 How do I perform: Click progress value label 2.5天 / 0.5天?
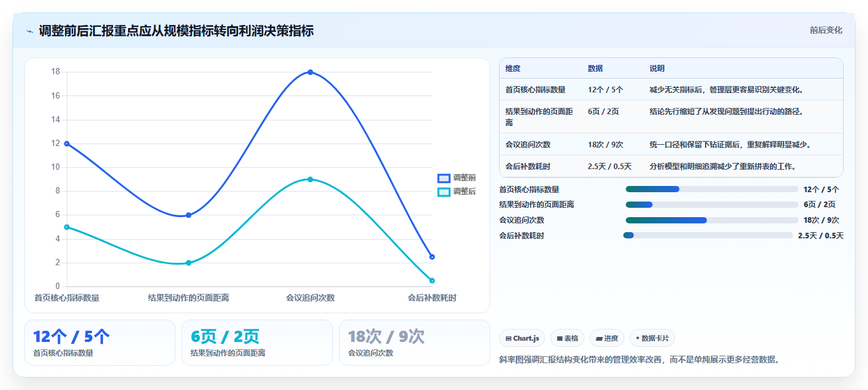tap(821, 236)
